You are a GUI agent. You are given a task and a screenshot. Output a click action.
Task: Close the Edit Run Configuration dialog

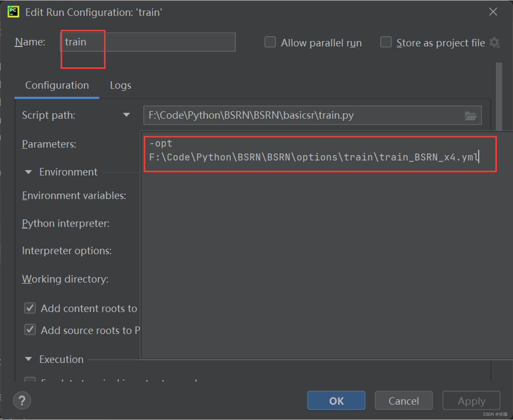(493, 12)
